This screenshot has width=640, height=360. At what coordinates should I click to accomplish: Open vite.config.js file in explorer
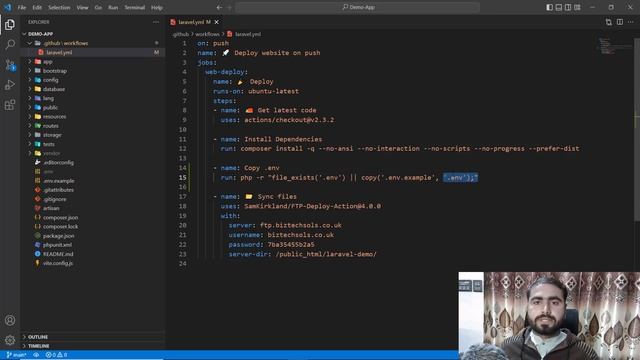[92, 263]
